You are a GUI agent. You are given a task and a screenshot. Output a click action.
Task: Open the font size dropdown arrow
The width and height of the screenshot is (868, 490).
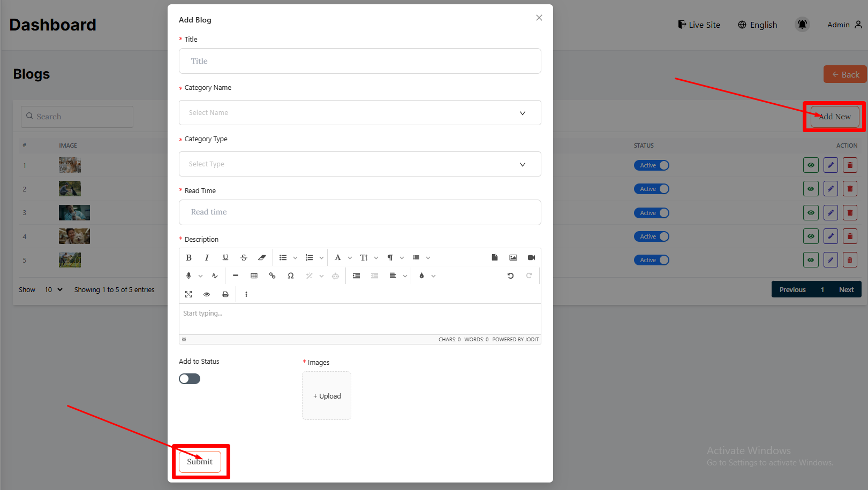[376, 258]
